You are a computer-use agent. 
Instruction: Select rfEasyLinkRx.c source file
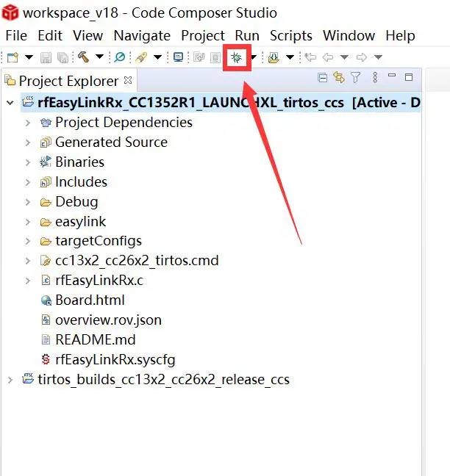(99, 280)
